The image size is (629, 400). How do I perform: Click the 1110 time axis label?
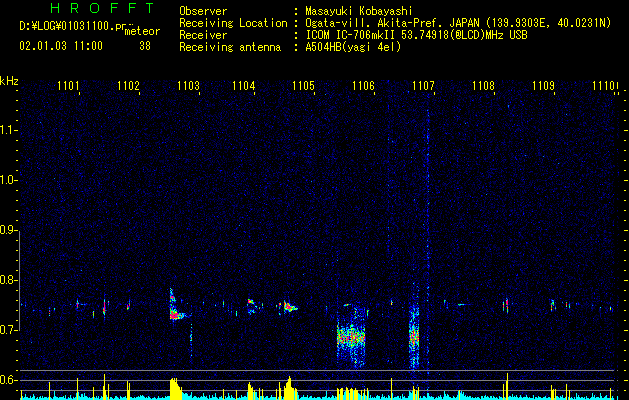pos(603,85)
